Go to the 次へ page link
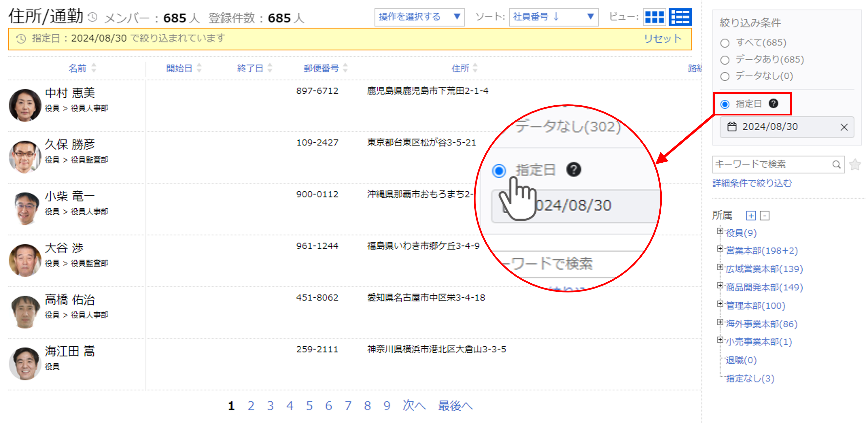This screenshot has width=868, height=423. tap(414, 406)
